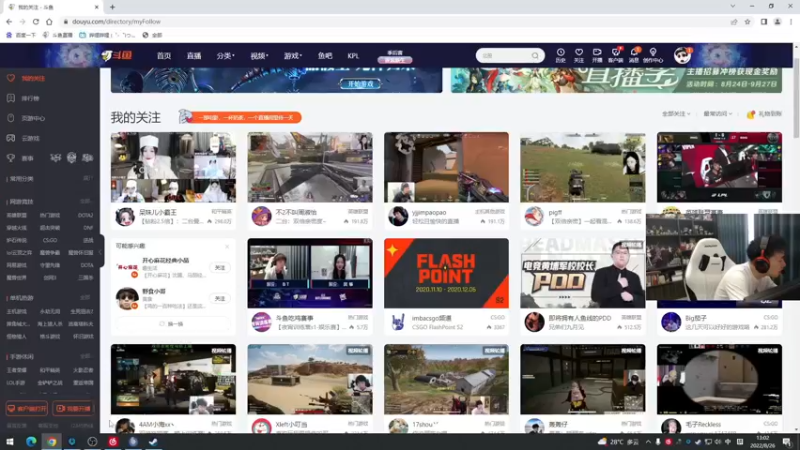Open the Windows Start menu
This screenshot has width=800, height=450.
10,441
